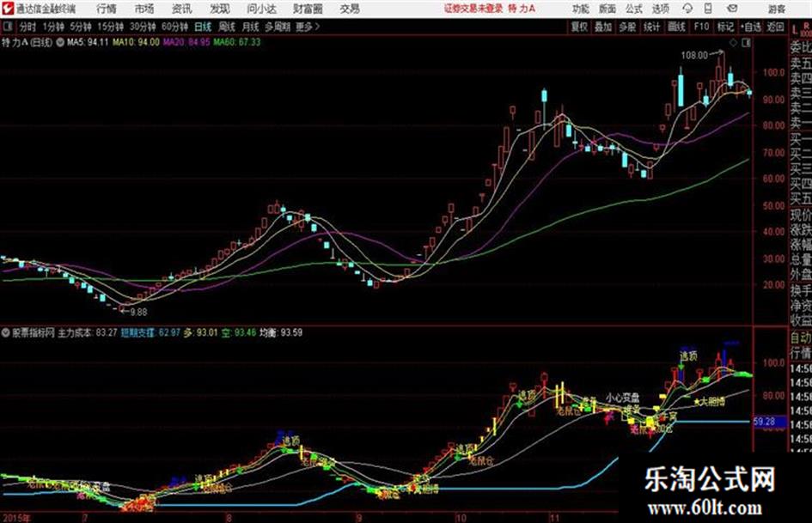Click the 短期支撑: 62.97 label
Screen dimensions: 812x523
point(150,332)
